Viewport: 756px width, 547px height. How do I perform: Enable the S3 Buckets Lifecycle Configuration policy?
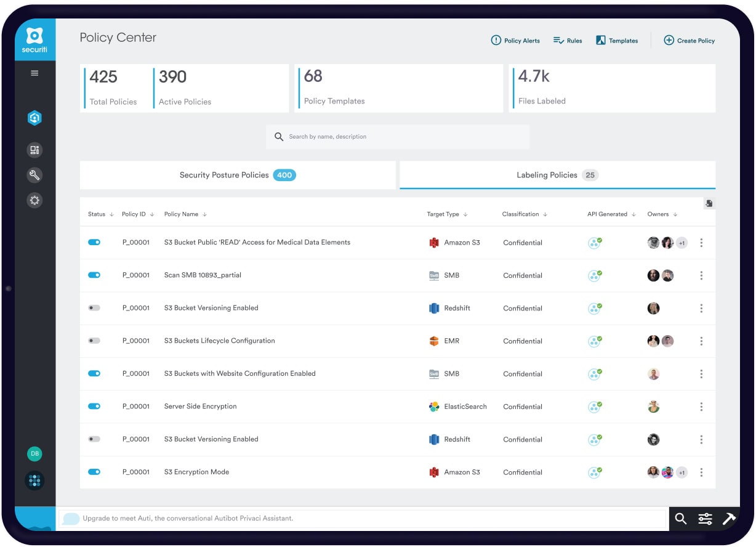(94, 341)
